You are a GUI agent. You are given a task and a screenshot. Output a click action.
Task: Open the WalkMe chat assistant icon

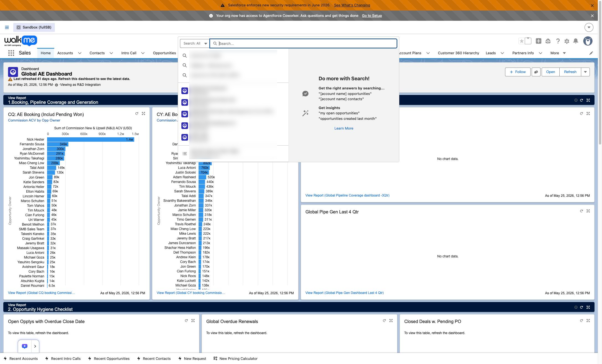pyautogui.click(x=25, y=346)
